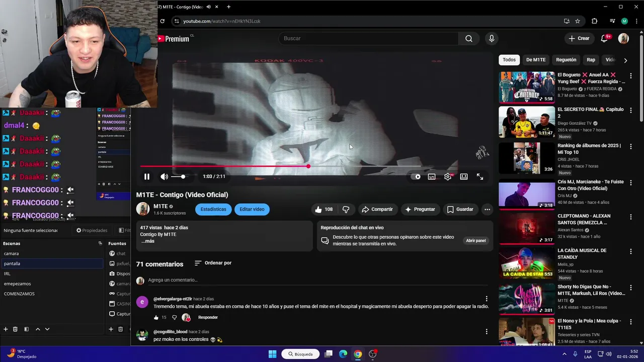Dislike the comment by @elvergalarga-nt2lr
This screenshot has width=644, height=362.
174,317
